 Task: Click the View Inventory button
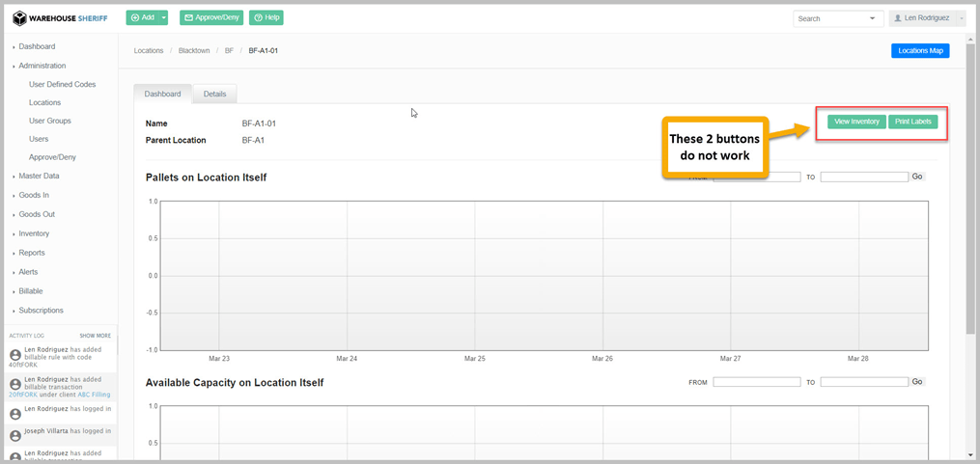tap(856, 122)
